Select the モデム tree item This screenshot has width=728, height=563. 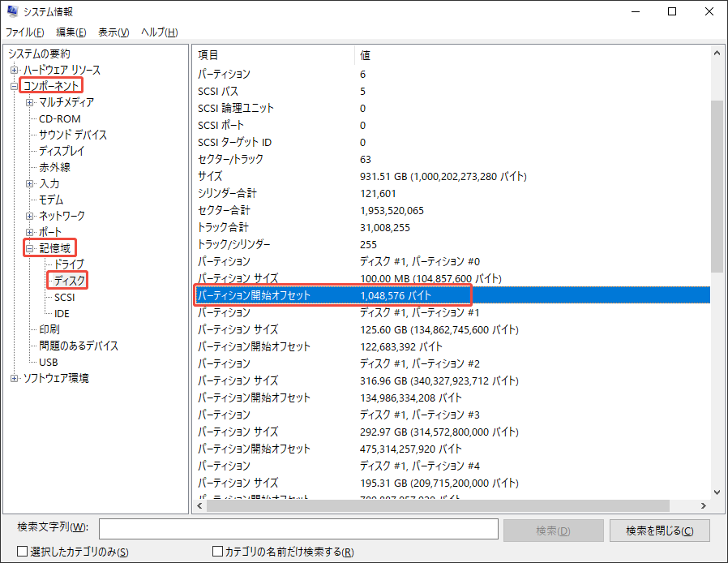point(51,200)
